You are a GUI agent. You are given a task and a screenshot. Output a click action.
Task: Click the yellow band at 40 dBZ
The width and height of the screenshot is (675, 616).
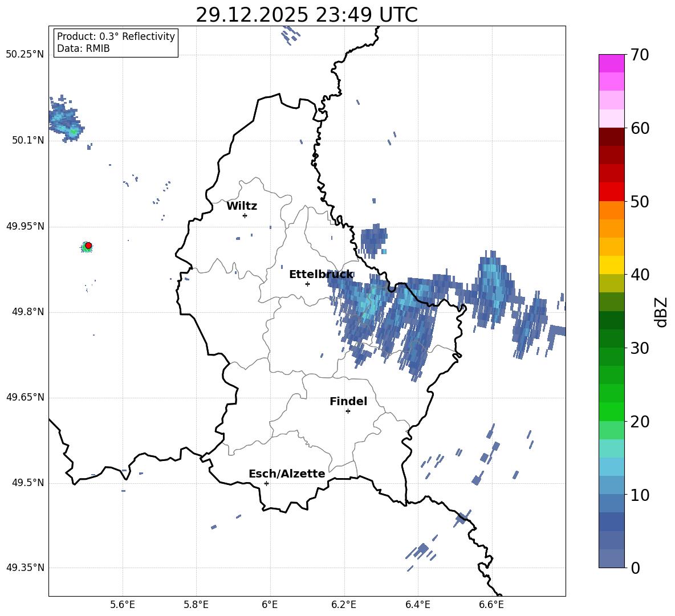[x=611, y=265]
